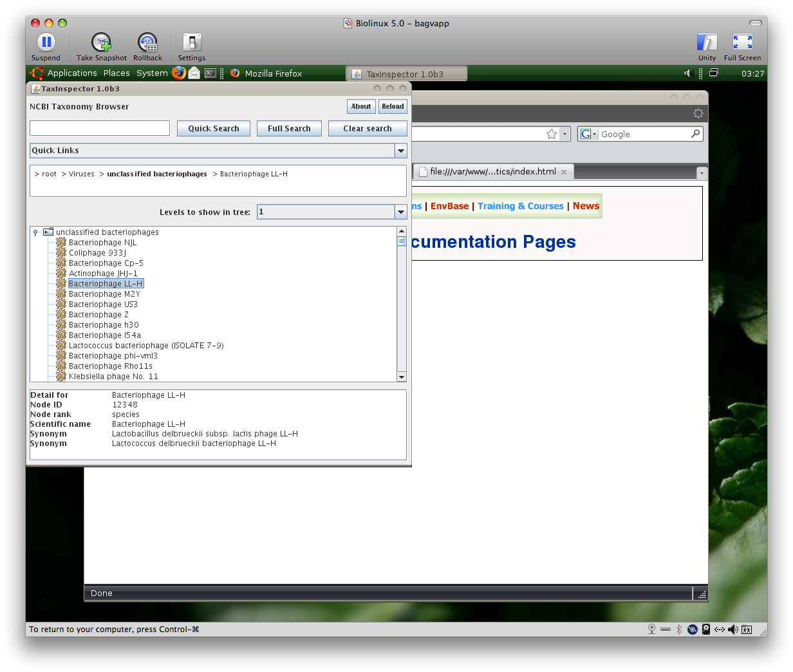Viewport: 793px width, 672px height.
Task: Click the taxonomy tree scroll down arrow
Action: [x=402, y=377]
